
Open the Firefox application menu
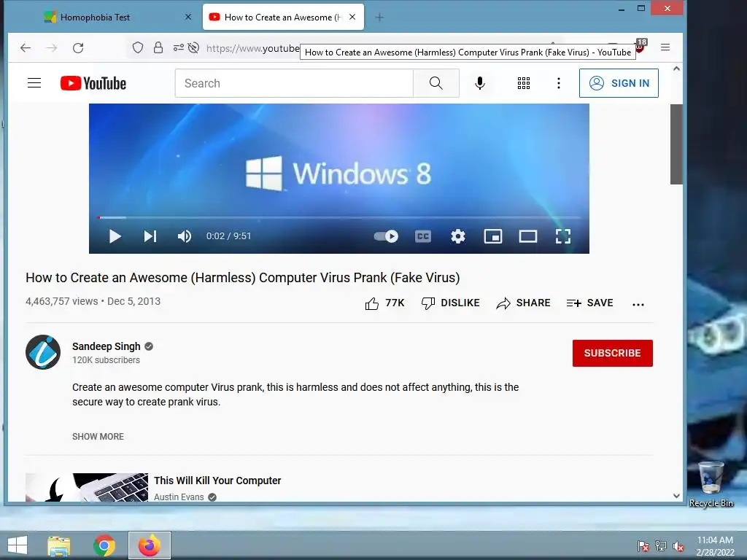click(x=665, y=47)
